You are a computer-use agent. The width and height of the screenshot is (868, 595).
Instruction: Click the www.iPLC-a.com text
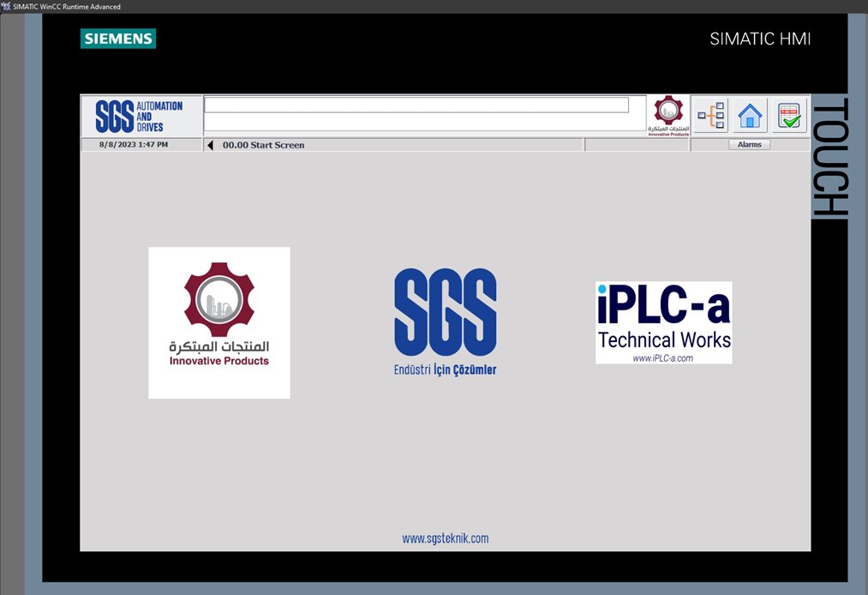(x=662, y=358)
